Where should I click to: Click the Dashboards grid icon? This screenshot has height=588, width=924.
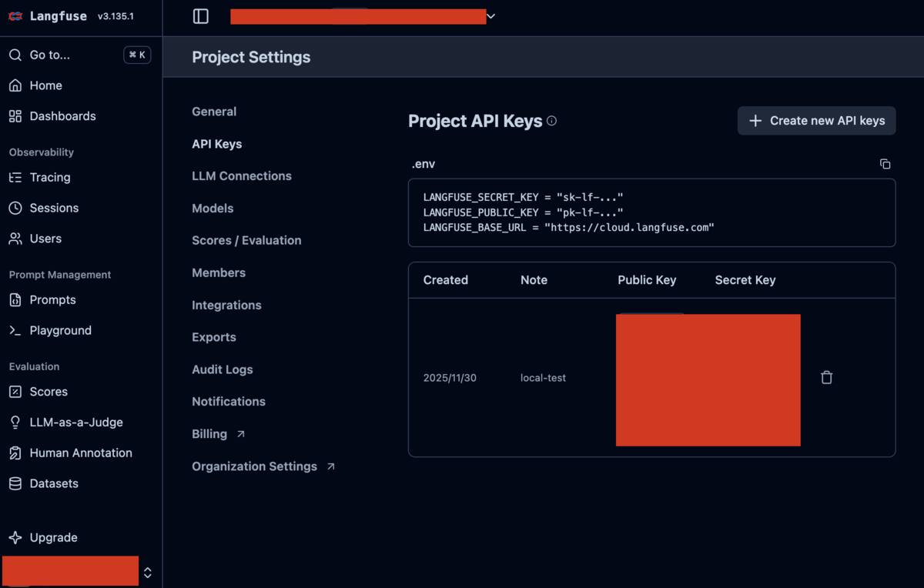tap(15, 116)
